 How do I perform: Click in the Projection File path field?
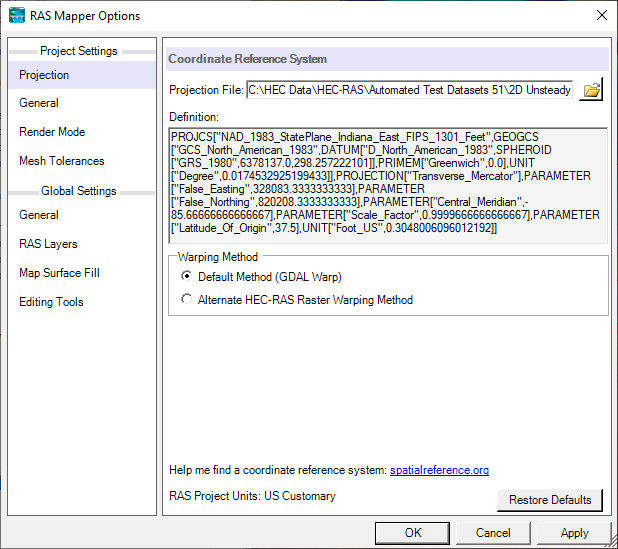[410, 90]
